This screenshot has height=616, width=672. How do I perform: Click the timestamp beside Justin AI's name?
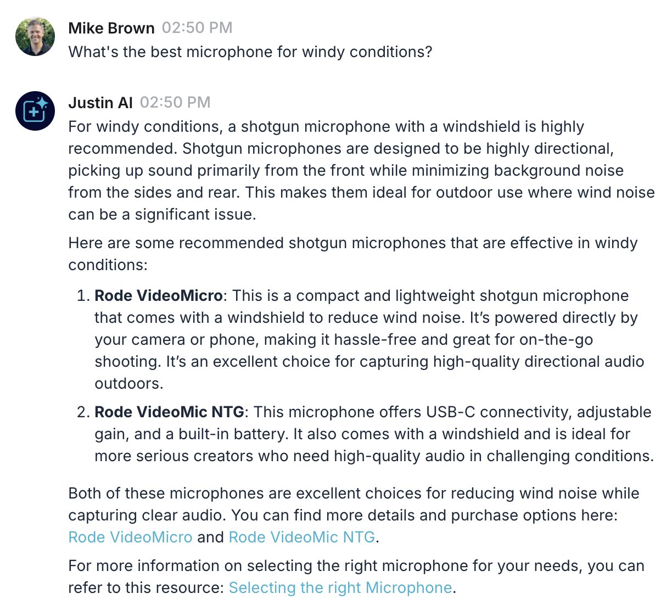175,103
